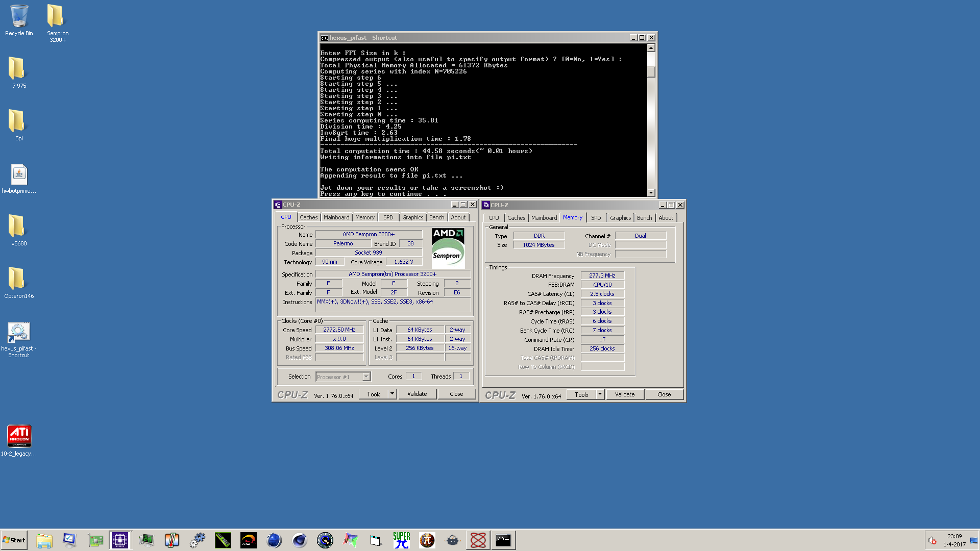
Task: Click the green circuit board taskbar icon
Action: click(95, 540)
